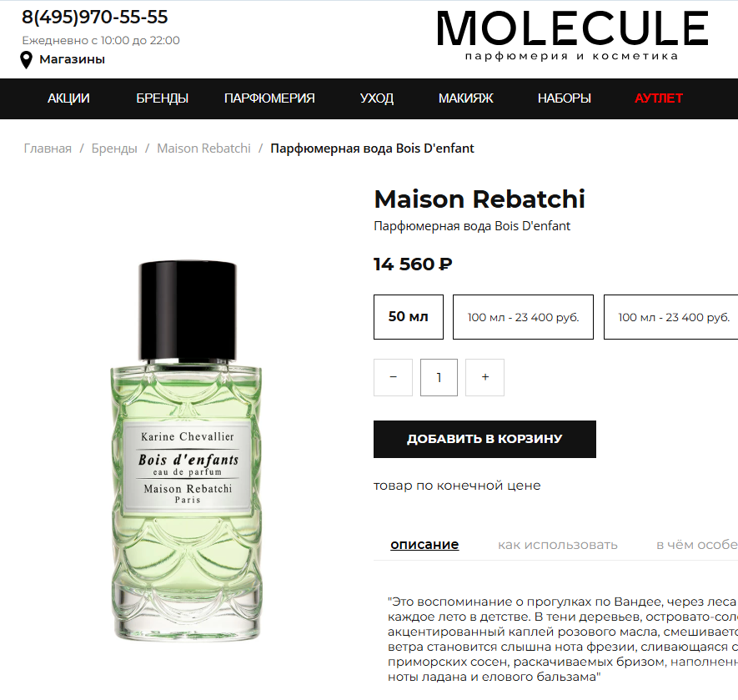This screenshot has height=700, width=738.
Task: Click the perfume bottle product image
Action: (187, 450)
